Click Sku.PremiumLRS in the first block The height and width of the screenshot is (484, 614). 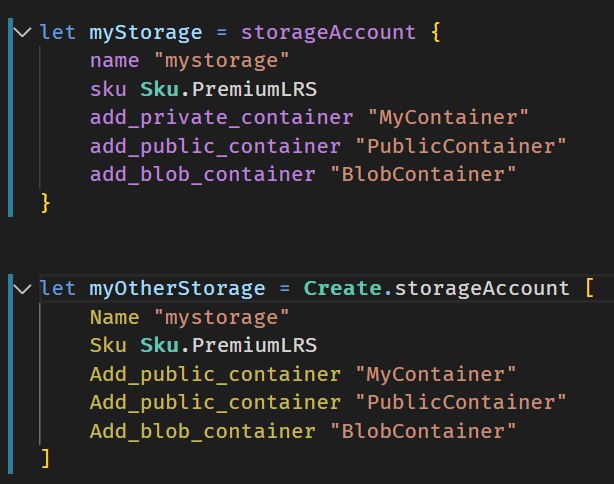point(228,89)
